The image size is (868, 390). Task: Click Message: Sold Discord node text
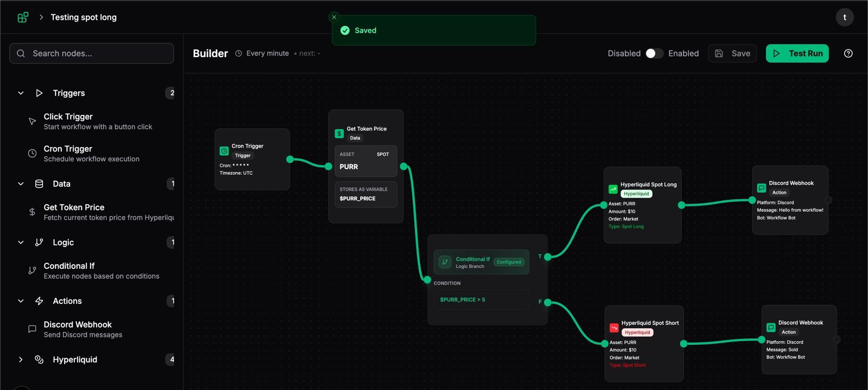782,350
